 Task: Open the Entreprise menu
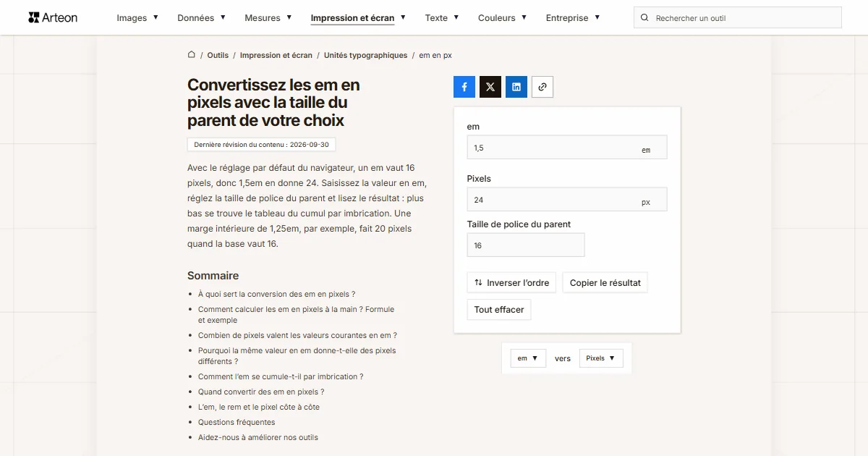pyautogui.click(x=573, y=18)
